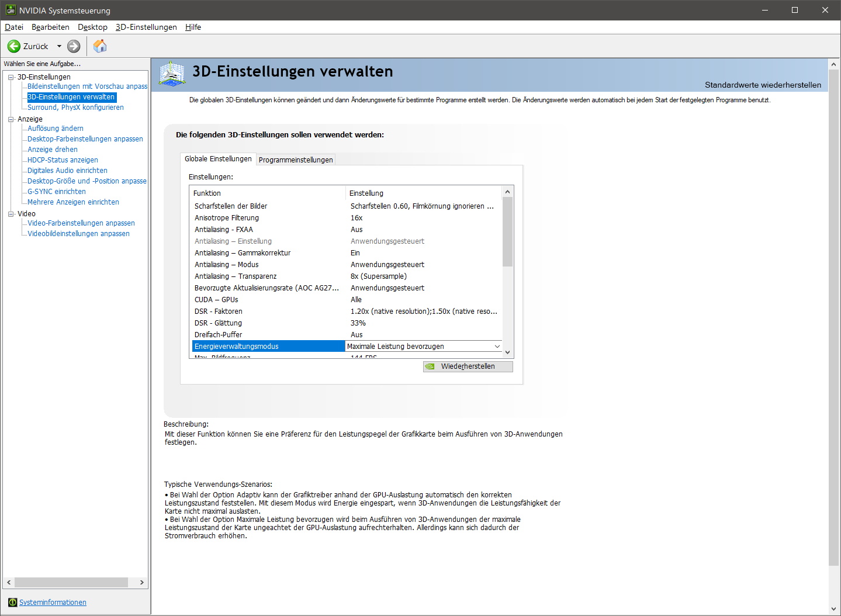Select the Scharfstellen der Bilder row
This screenshot has height=616, width=841.
click(347, 206)
